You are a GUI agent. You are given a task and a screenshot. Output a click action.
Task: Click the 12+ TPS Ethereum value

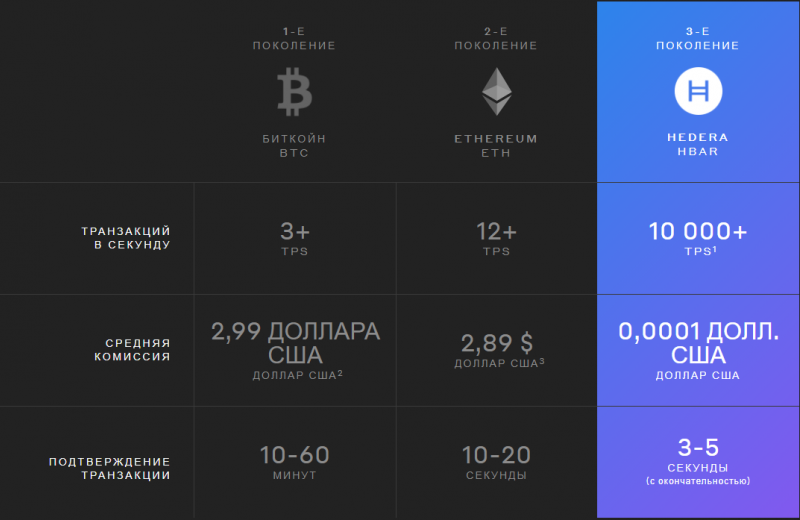click(496, 238)
